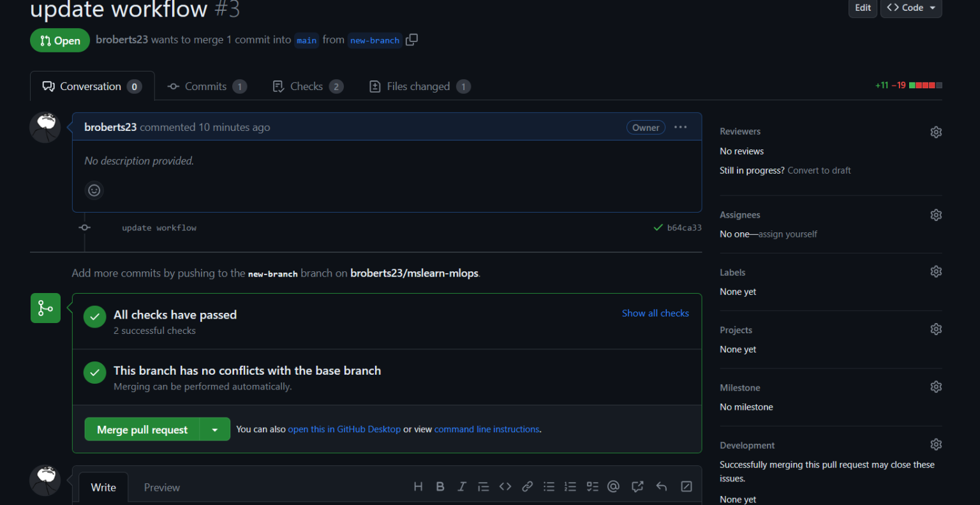Reference an issue or pull request
The height and width of the screenshot is (505, 980).
(637, 486)
